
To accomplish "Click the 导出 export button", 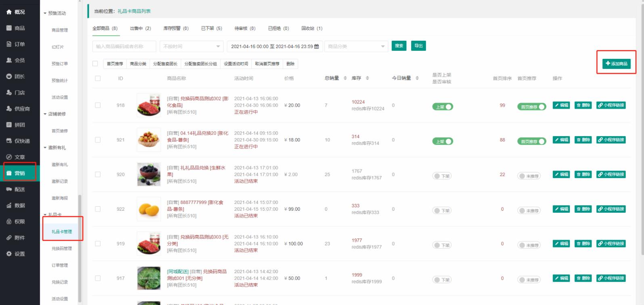I will click(x=418, y=46).
